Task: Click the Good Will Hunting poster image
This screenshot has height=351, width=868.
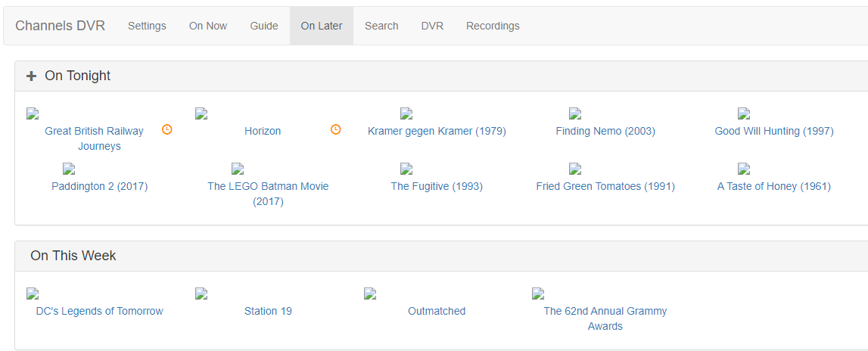Action: pyautogui.click(x=744, y=114)
